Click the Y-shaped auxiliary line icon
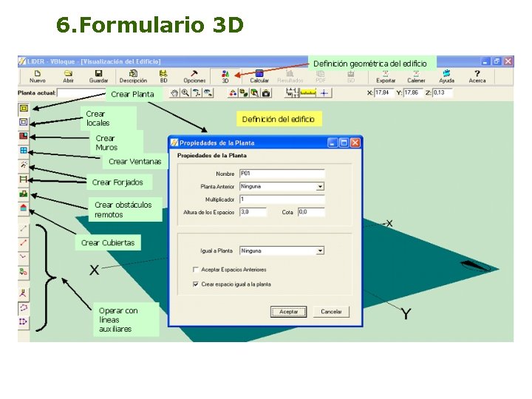This screenshot has width=532, height=399. [24, 294]
